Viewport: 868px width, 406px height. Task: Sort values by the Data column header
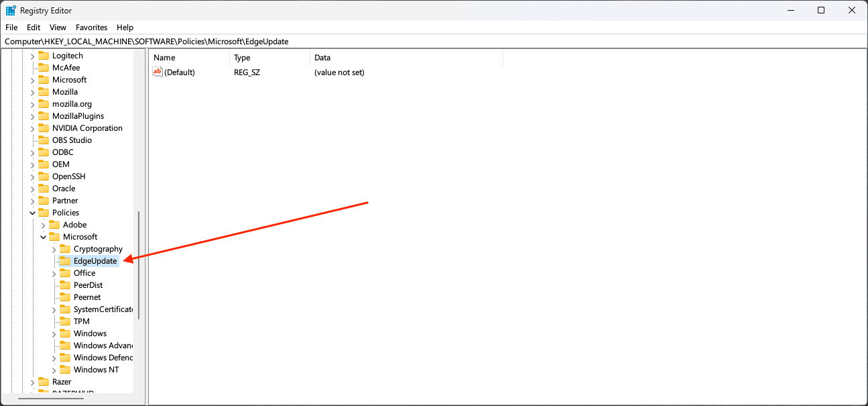point(406,58)
